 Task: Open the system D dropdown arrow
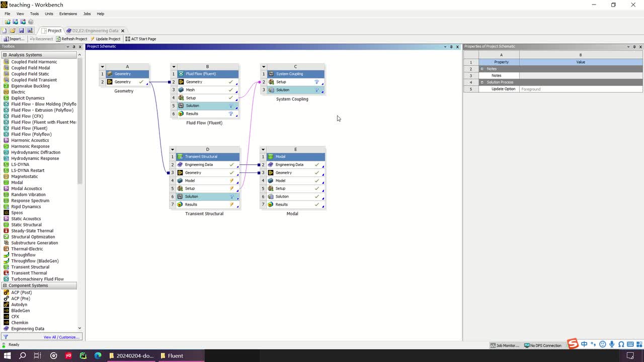tap(172, 149)
